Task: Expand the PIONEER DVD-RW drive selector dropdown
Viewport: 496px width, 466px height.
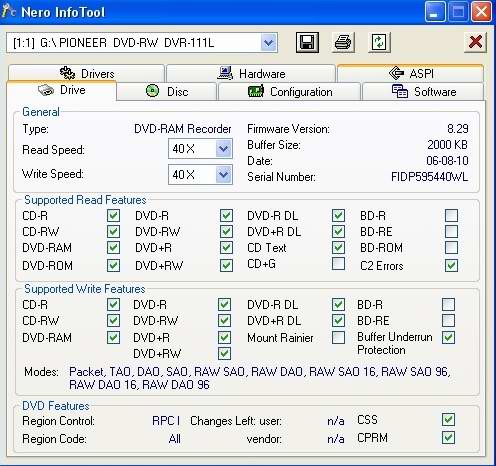Action: coord(268,43)
